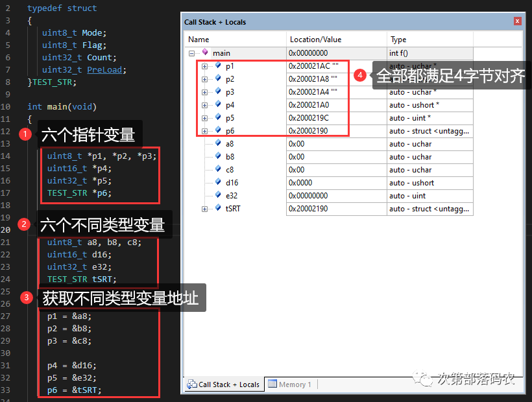The width and height of the screenshot is (532, 402).
Task: Click the blue diamond icon next to p1
Action: point(218,65)
